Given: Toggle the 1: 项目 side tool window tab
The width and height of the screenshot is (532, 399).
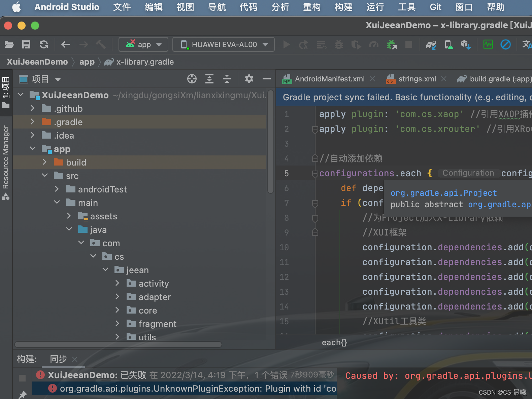Looking at the screenshot, I should click(6, 93).
